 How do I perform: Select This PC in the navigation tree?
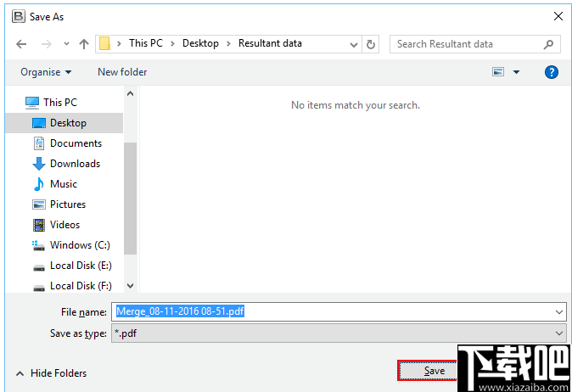pyautogui.click(x=51, y=103)
